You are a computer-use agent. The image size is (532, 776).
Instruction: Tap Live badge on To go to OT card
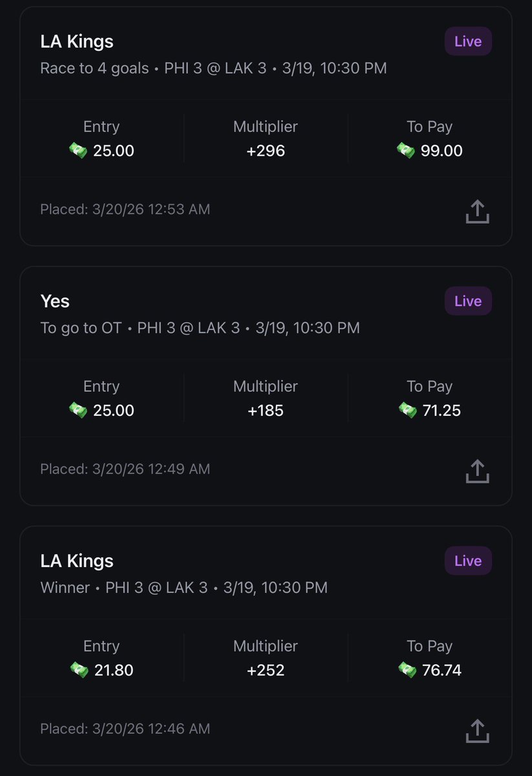(x=468, y=301)
